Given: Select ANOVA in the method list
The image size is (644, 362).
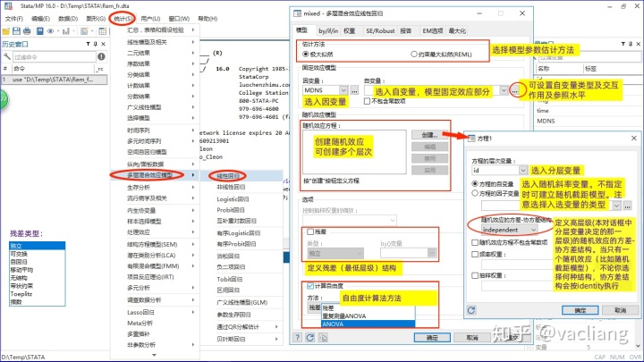Looking at the screenshot, I should click(368, 324).
